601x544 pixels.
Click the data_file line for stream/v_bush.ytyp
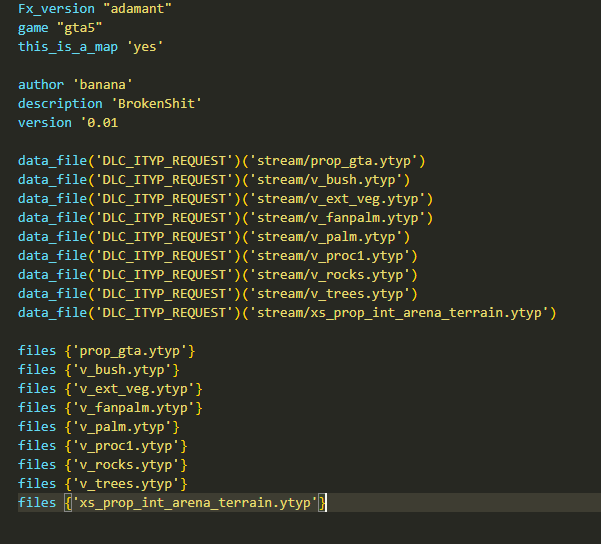214,180
